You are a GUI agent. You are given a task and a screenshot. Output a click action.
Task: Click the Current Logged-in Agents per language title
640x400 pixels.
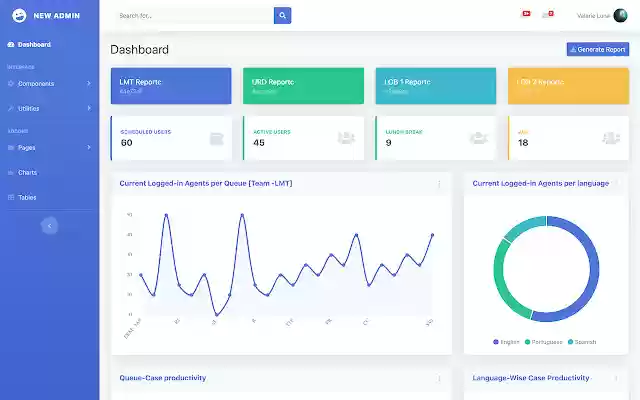[541, 184]
